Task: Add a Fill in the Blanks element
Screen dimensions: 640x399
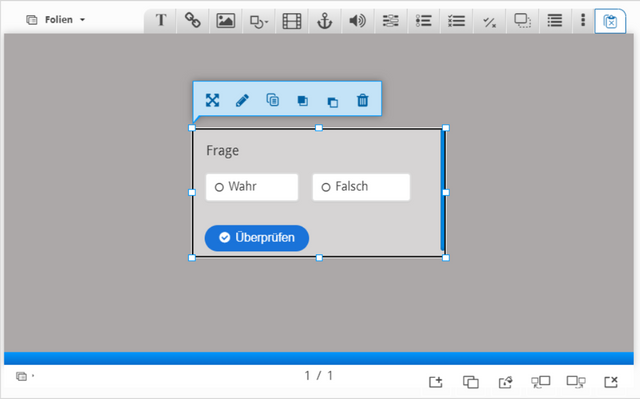Action: (391, 20)
